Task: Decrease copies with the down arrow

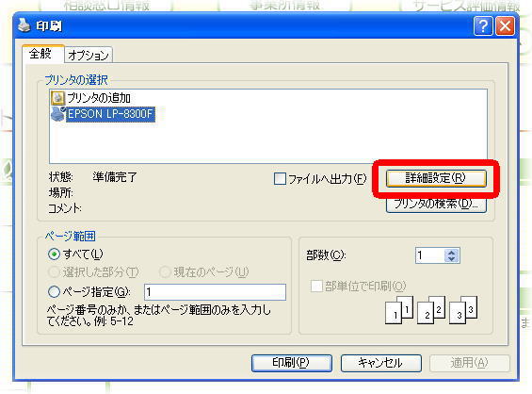Action: [452, 259]
